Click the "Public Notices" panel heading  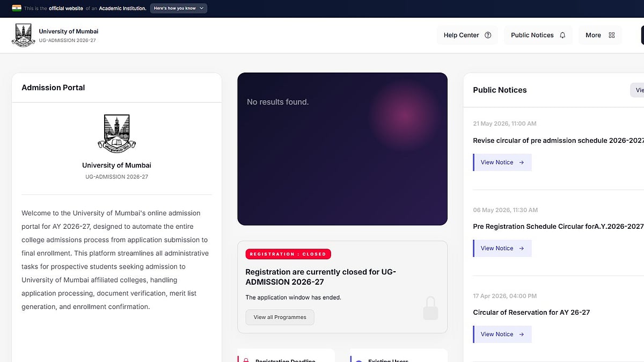pos(500,90)
